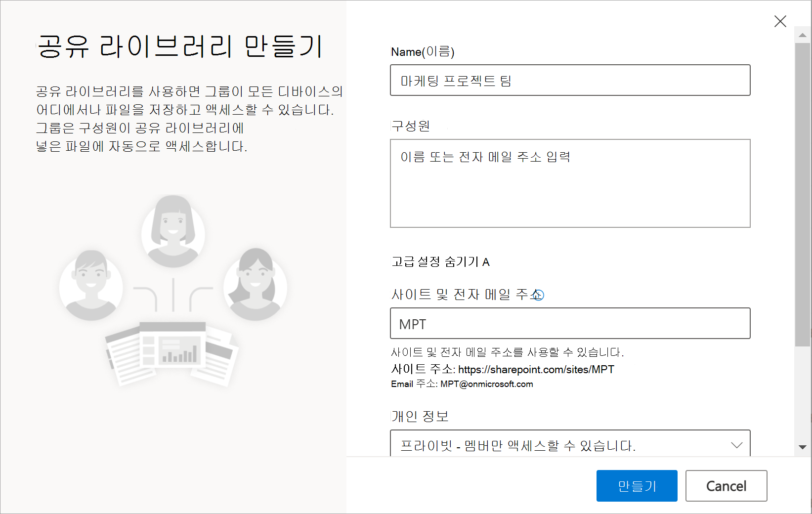Click the Cancel button

pos(726,486)
